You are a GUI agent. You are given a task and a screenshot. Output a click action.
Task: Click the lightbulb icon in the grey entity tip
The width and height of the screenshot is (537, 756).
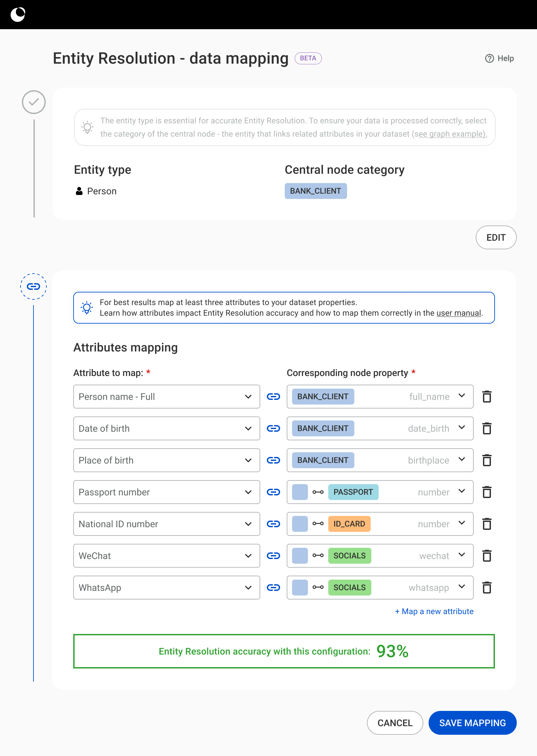click(88, 127)
